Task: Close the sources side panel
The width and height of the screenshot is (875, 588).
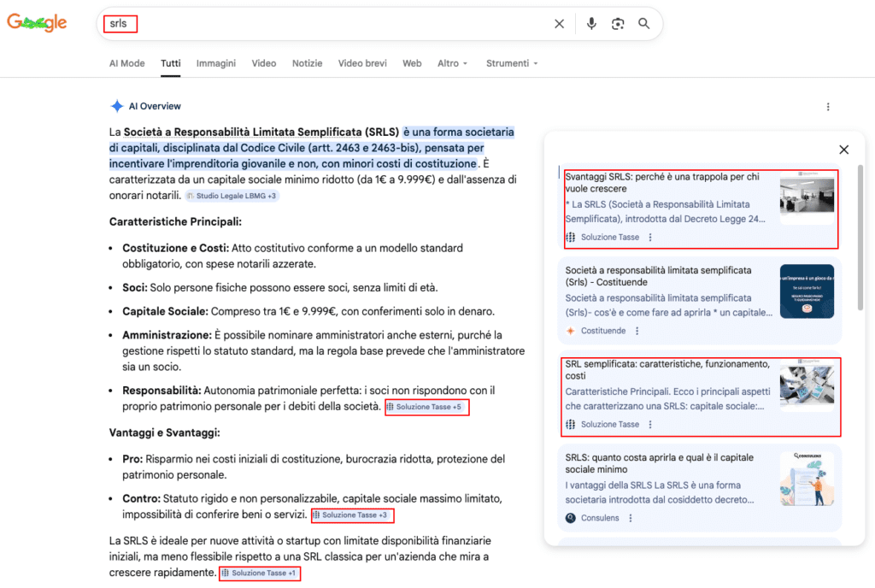Action: click(x=843, y=150)
